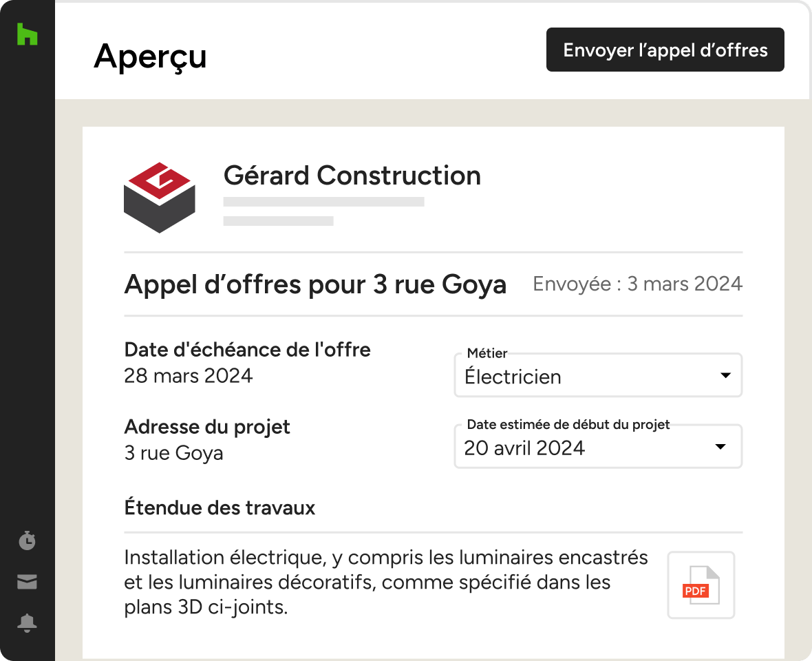Click the Gérard Construction company name
Viewport: 812px width, 661px height.
(352, 175)
